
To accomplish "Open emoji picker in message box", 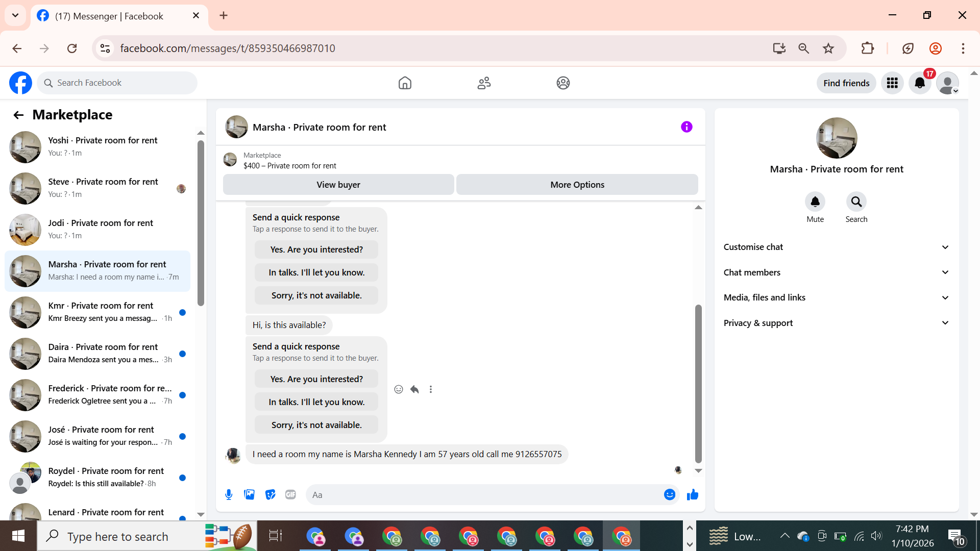I will 669,494.
